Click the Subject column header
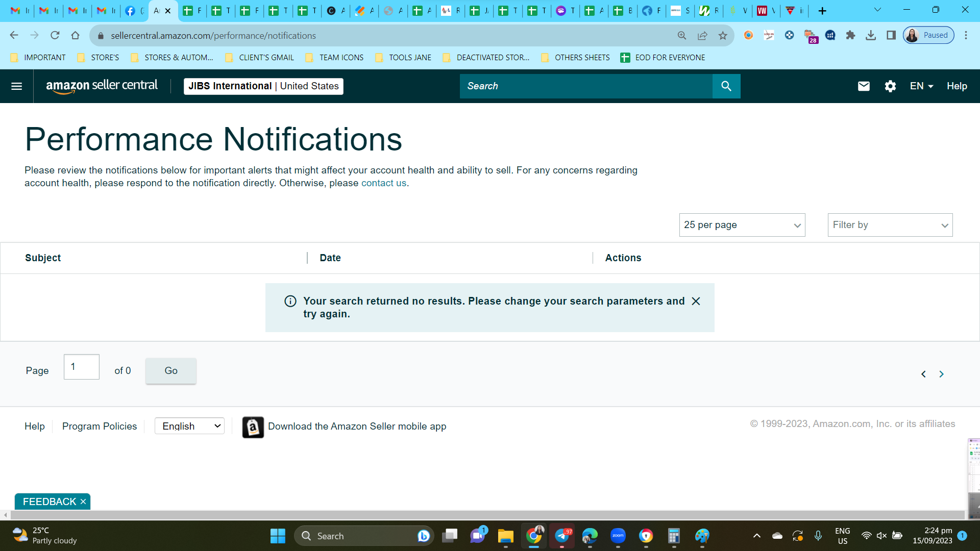 tap(43, 258)
